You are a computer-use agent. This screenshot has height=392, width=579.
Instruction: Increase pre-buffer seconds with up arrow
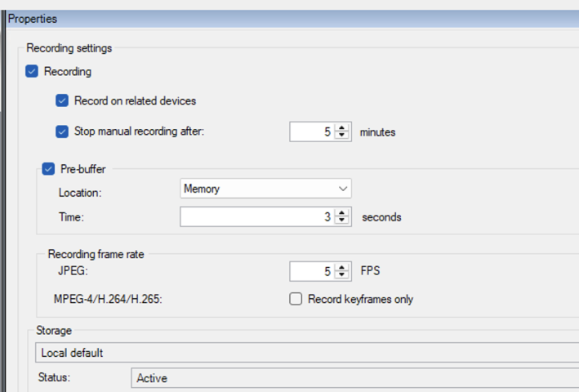[341, 213]
